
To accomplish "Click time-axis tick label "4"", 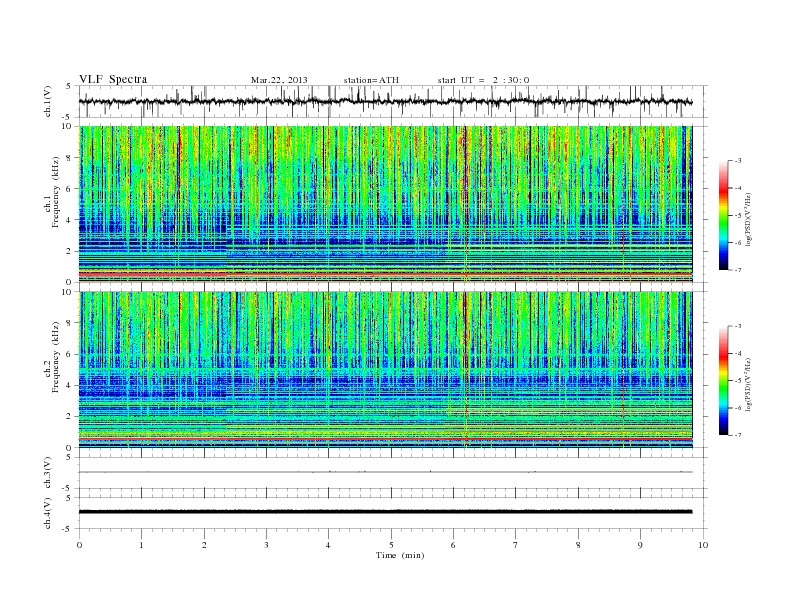I will click(x=328, y=545).
